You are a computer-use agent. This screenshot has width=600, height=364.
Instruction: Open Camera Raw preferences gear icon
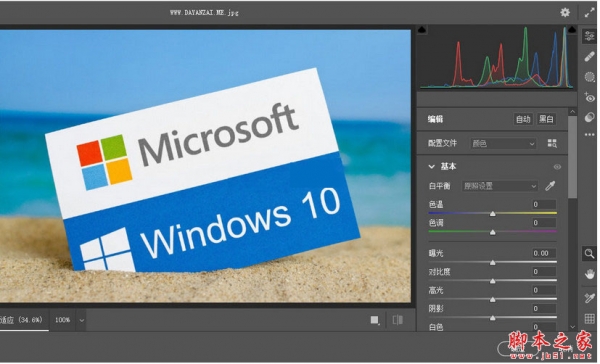565,13
